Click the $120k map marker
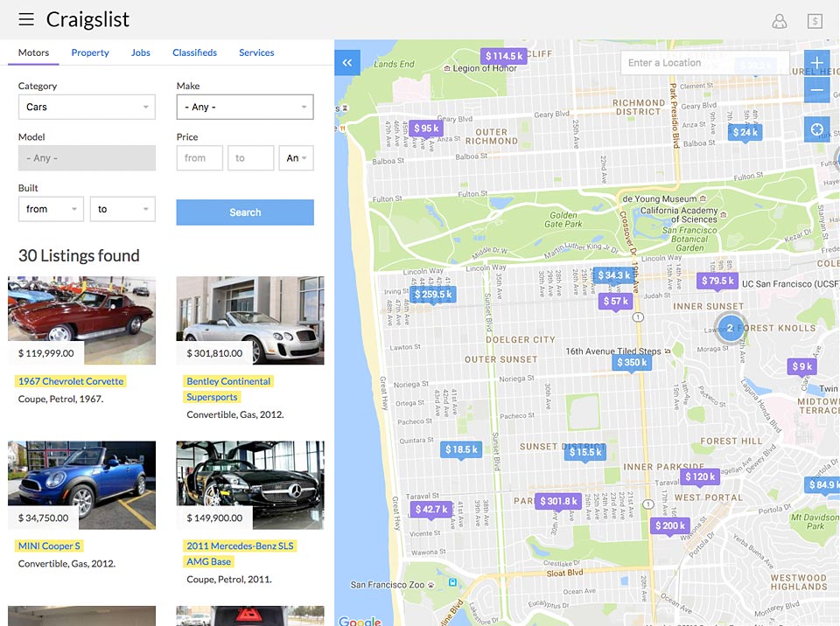This screenshot has width=840, height=626. click(700, 476)
